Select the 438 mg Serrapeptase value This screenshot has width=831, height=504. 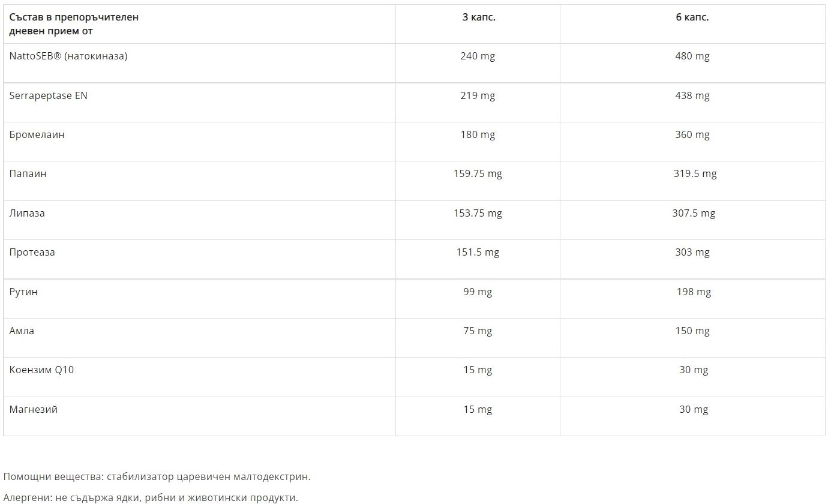coord(692,95)
